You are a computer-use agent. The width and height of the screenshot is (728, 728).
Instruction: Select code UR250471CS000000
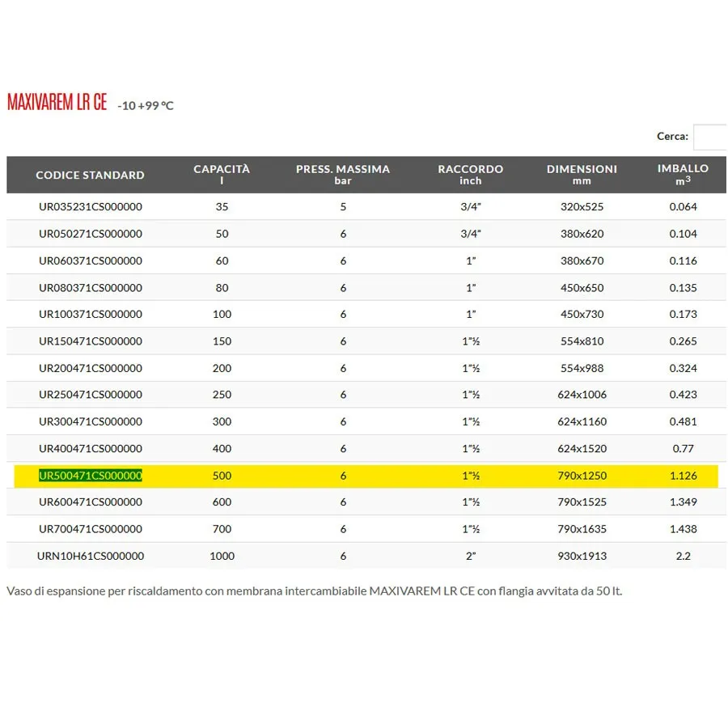91,394
